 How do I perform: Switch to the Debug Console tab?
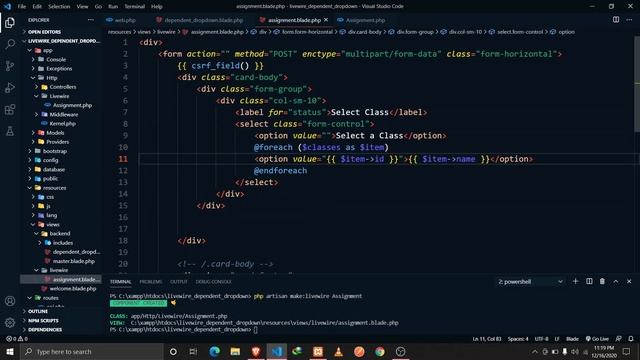coord(213,282)
